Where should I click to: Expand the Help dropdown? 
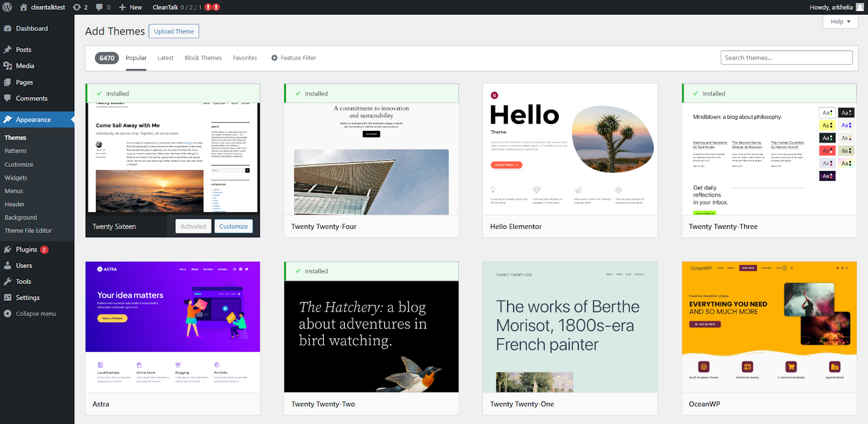pos(840,22)
